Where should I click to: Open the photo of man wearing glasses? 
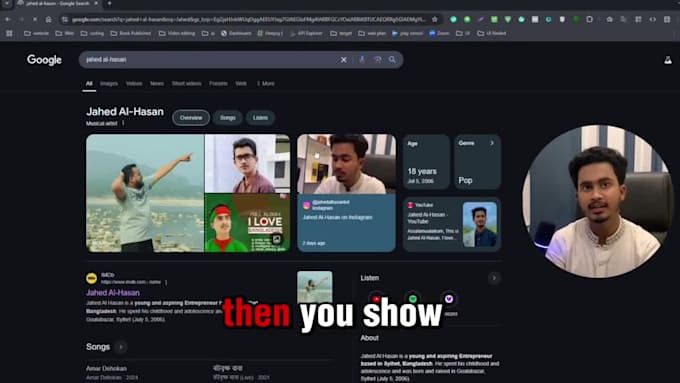(247, 164)
